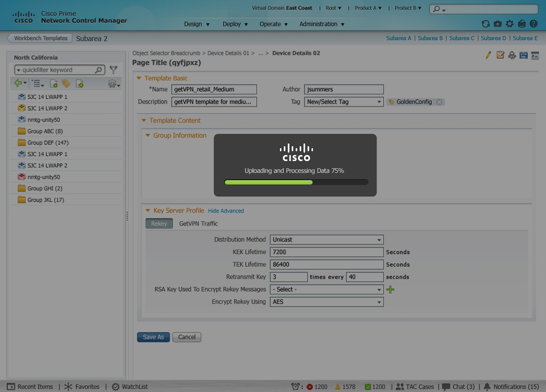Switch to the GetVPN Traffic tab

(x=198, y=223)
